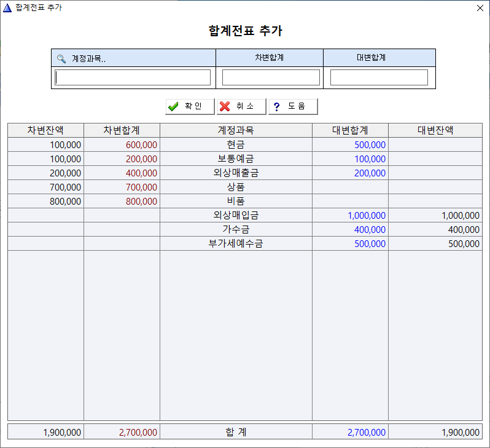
Task: Click the black 1,000,000 credit balance for 외상매입금
Action: 461,215
